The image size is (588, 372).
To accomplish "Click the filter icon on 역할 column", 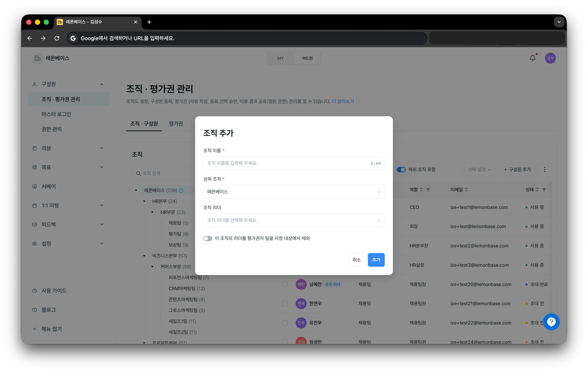I will click(x=428, y=190).
